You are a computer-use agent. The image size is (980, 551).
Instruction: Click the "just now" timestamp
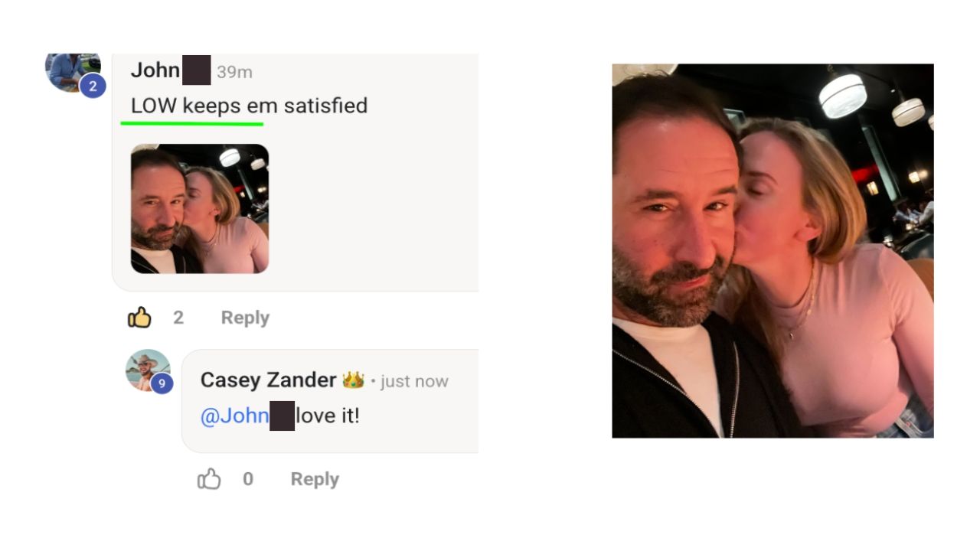coord(414,381)
